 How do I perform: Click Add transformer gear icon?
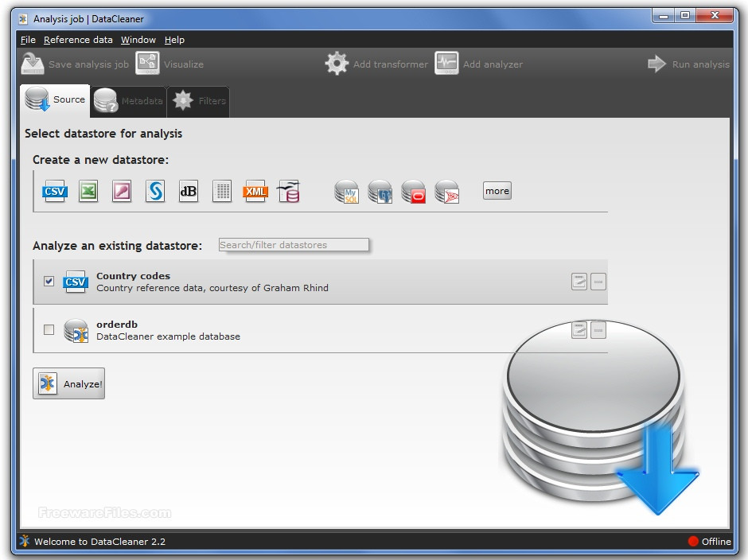(x=337, y=64)
